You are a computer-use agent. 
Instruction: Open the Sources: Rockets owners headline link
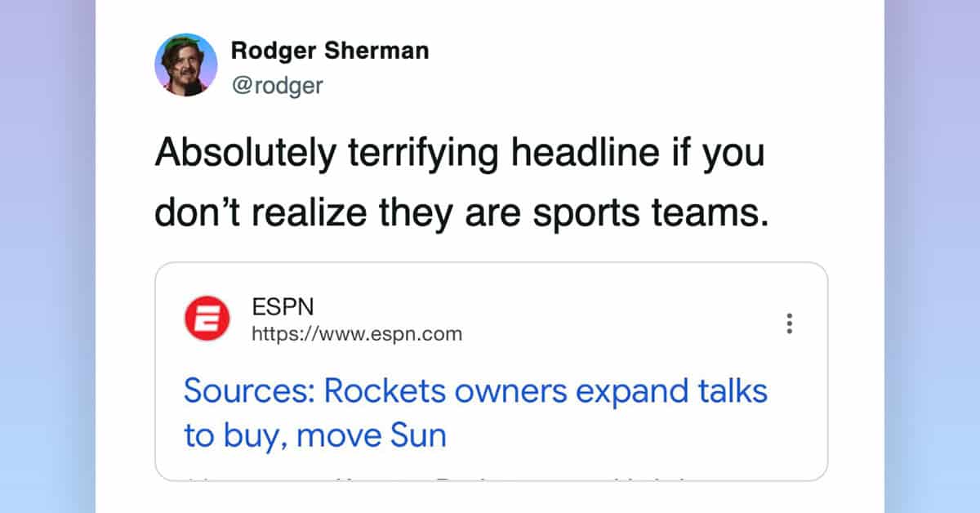(x=475, y=391)
